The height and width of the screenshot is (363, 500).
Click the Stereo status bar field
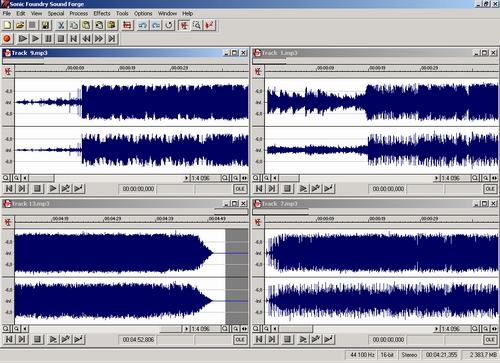(x=409, y=355)
